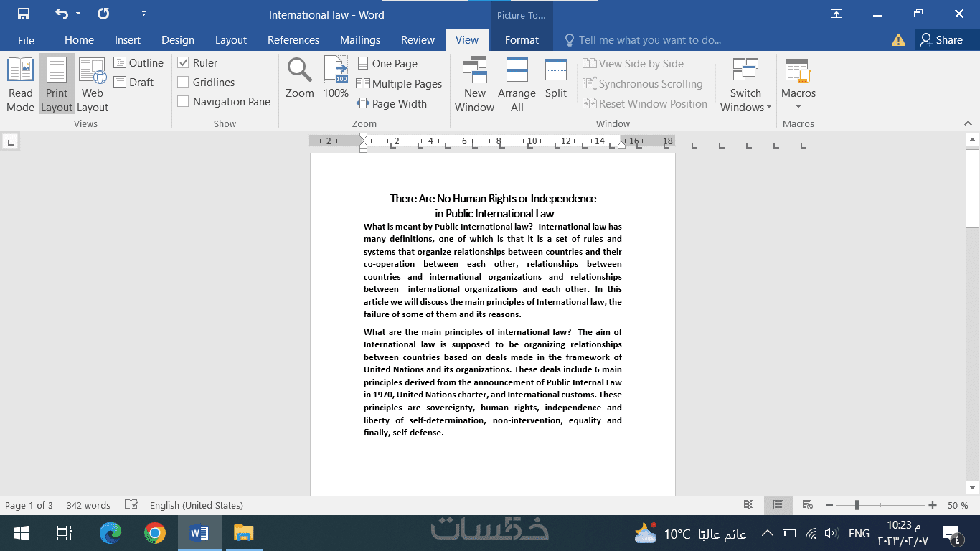Screen dimensions: 980x551
Task: Set zoom to 100%
Action: coord(336,78)
